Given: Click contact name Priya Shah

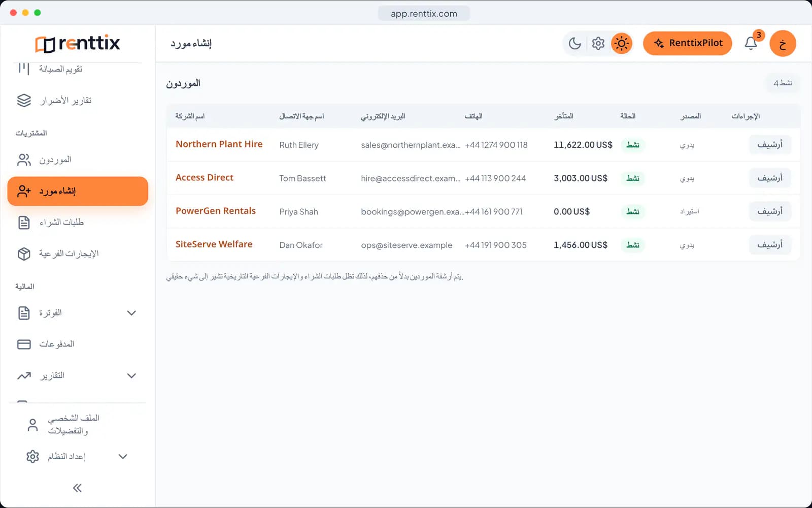Looking at the screenshot, I should [x=298, y=212].
